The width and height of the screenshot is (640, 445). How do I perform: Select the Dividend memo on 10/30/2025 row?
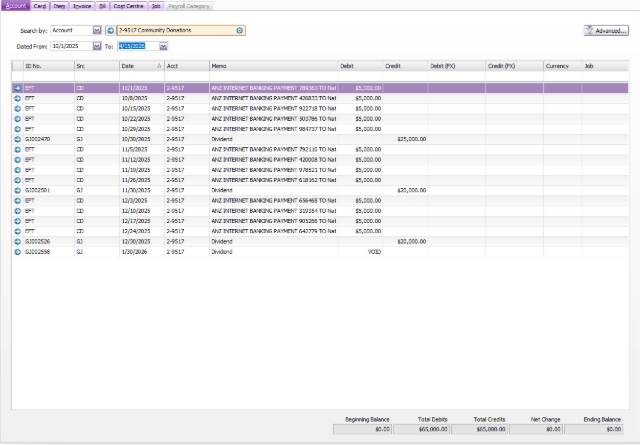coord(222,139)
